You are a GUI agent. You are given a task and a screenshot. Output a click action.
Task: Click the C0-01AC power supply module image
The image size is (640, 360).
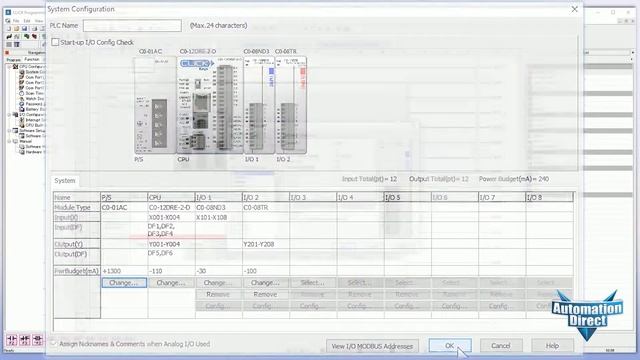click(155, 105)
